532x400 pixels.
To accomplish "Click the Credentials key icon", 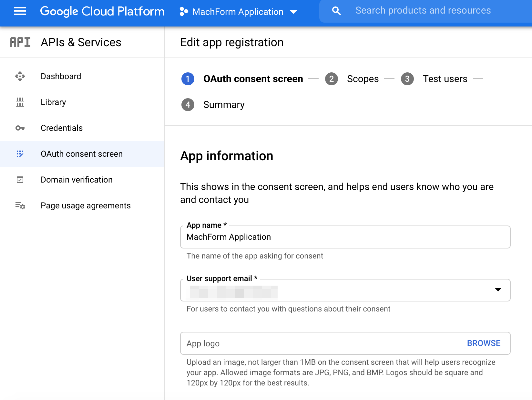I will 20,128.
